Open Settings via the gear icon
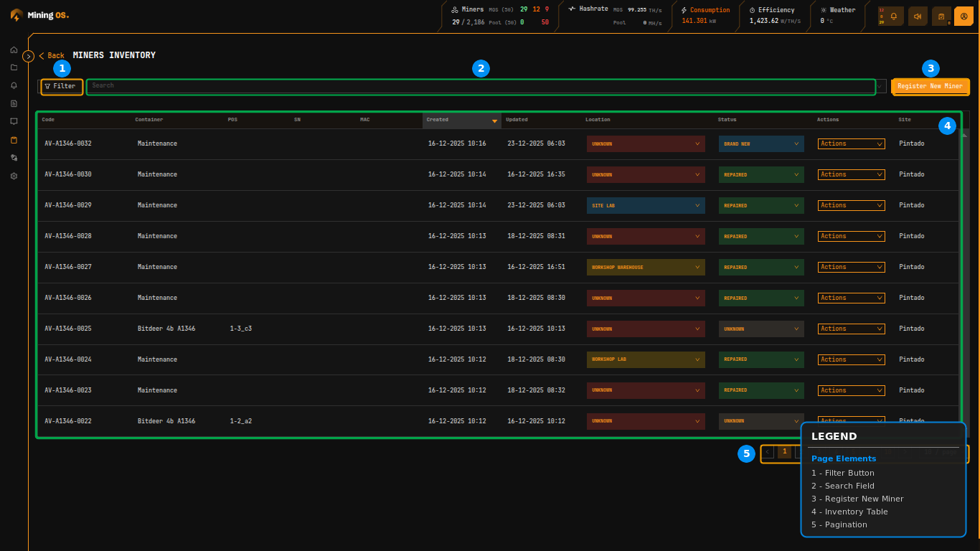 tap(13, 176)
